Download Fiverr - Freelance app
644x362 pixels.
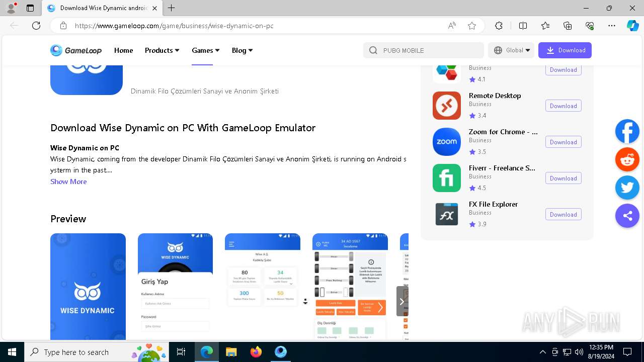click(563, 178)
